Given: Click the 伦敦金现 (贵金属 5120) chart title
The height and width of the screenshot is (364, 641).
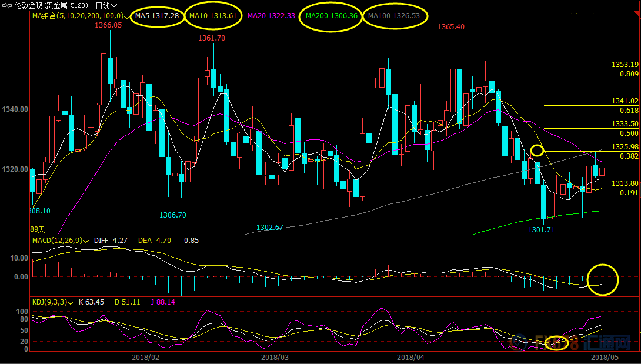Looking at the screenshot, I should (x=51, y=5).
